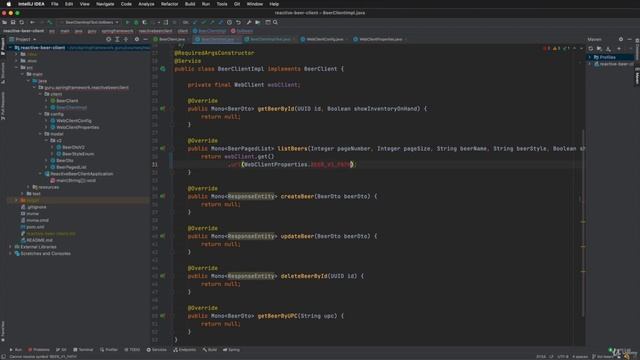Expand External Libraries node
The height and width of the screenshot is (360, 640).
[x=10, y=247]
